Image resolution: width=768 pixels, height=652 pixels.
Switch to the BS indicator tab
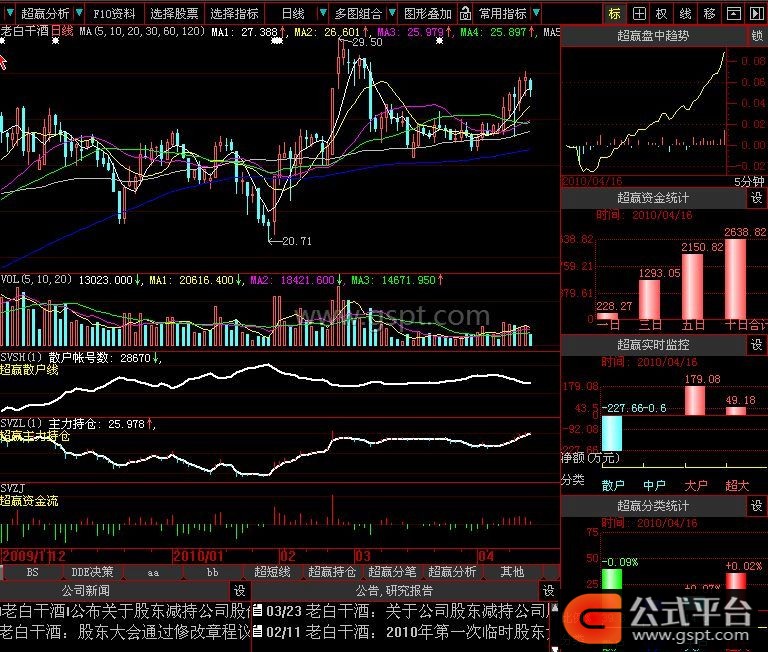point(32,572)
